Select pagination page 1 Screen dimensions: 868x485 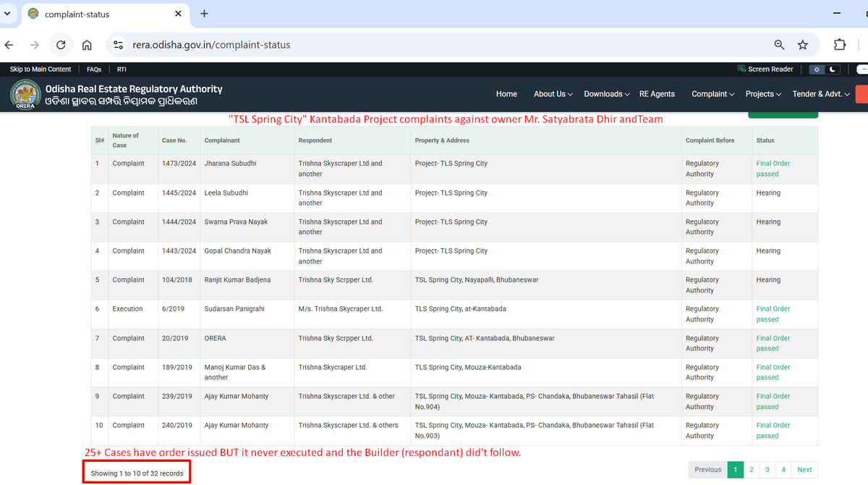(x=735, y=470)
